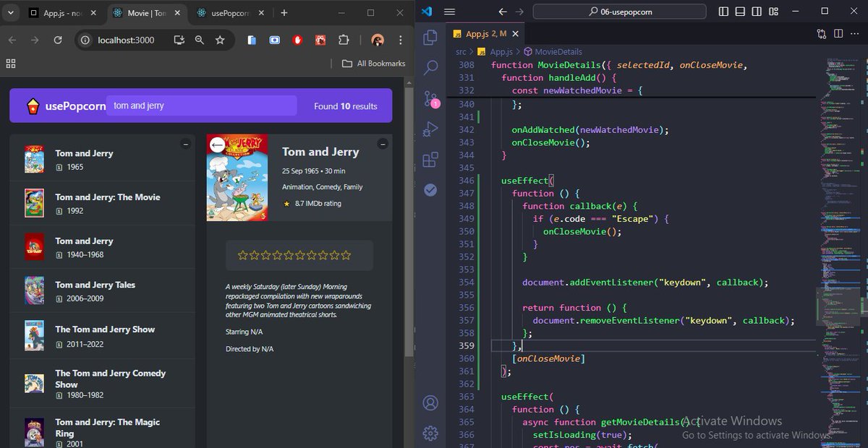This screenshot has width=868, height=448.
Task: Open the Search view in VS Code
Action: [x=430, y=67]
